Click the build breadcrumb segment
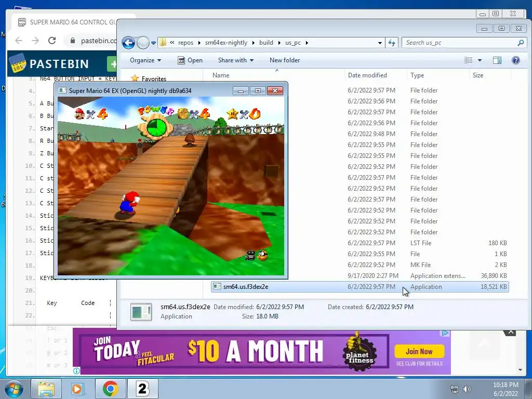This screenshot has height=399, width=532. 266,43
